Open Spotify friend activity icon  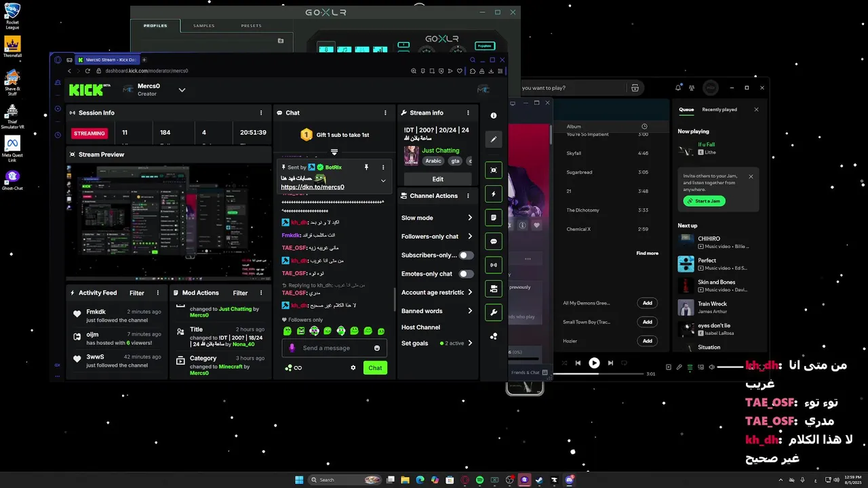click(692, 87)
